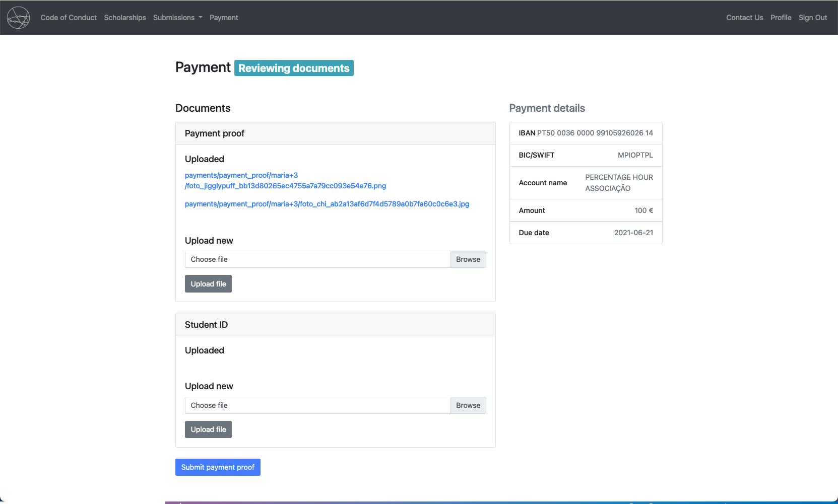This screenshot has width=838, height=504.
Task: Click Upload file in the Student ID section
Action: (x=208, y=429)
